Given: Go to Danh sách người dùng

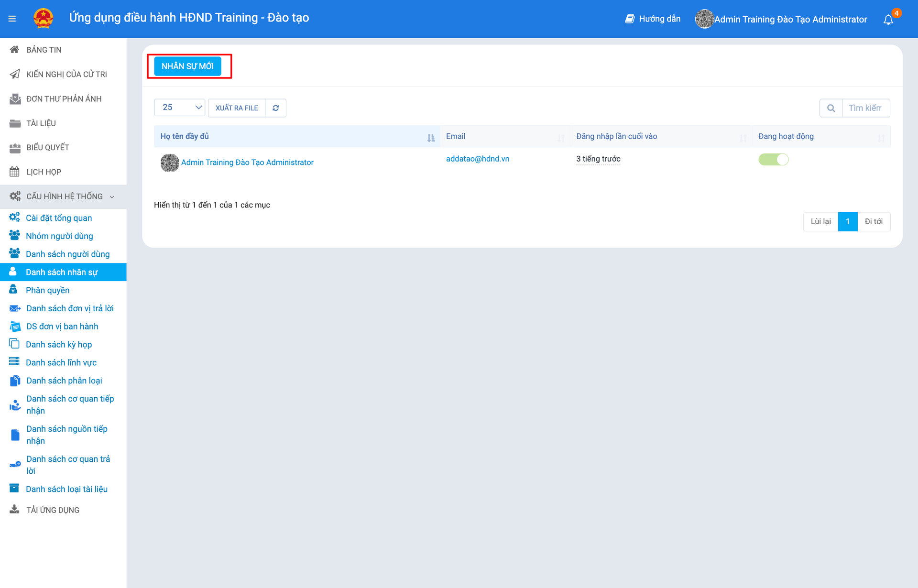Looking at the screenshot, I should (x=67, y=254).
